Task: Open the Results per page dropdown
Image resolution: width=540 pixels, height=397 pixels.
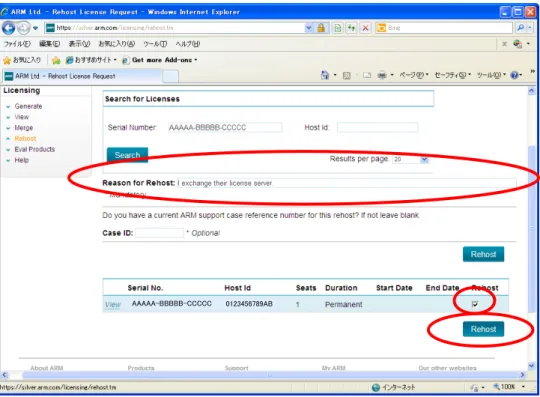Action: tap(411, 159)
